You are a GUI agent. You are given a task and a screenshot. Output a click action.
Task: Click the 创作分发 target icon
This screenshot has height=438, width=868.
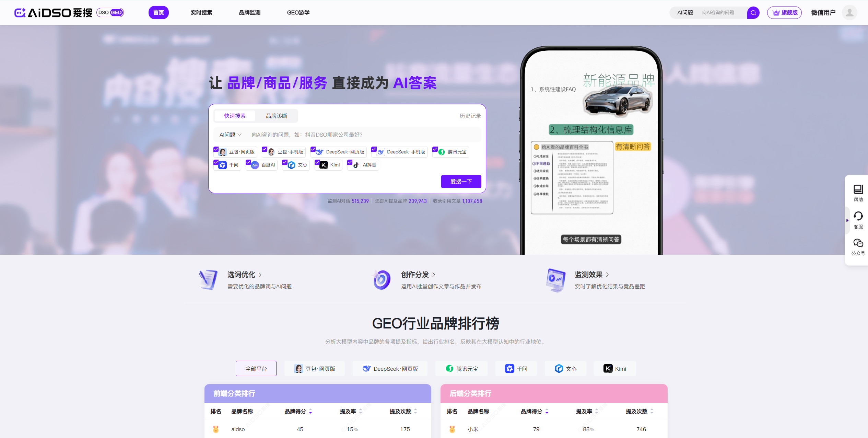[382, 279]
